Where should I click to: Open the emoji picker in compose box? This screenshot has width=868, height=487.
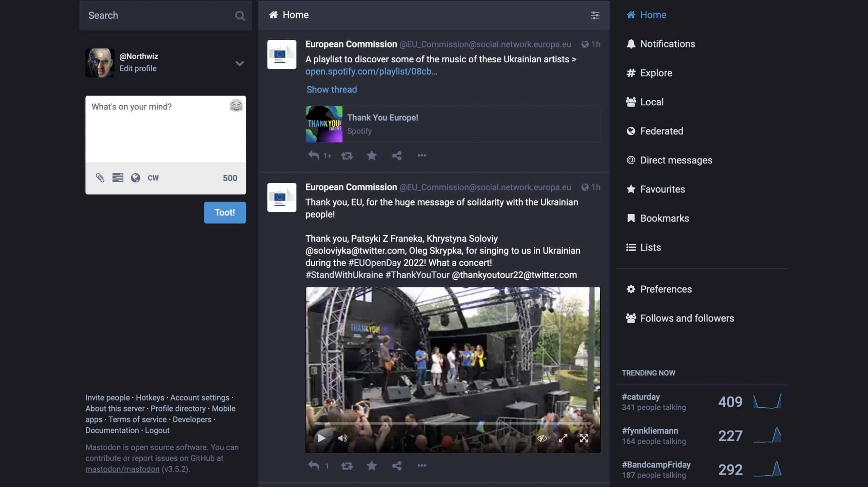coord(236,106)
